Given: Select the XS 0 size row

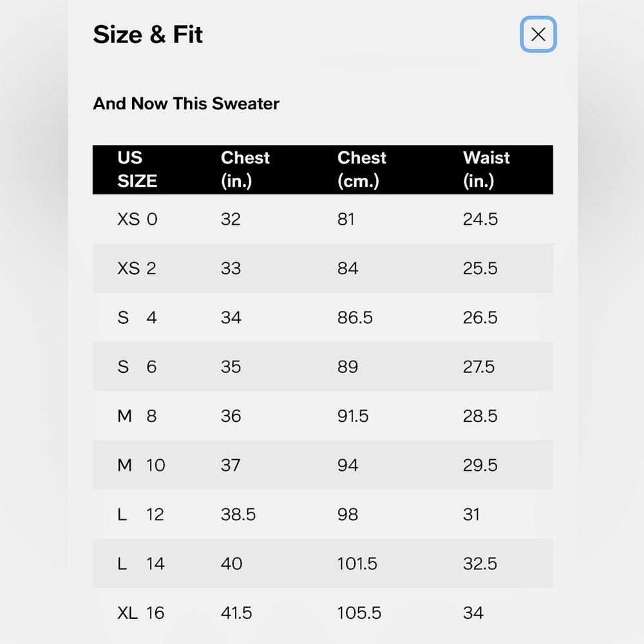Looking at the screenshot, I should click(x=323, y=219).
